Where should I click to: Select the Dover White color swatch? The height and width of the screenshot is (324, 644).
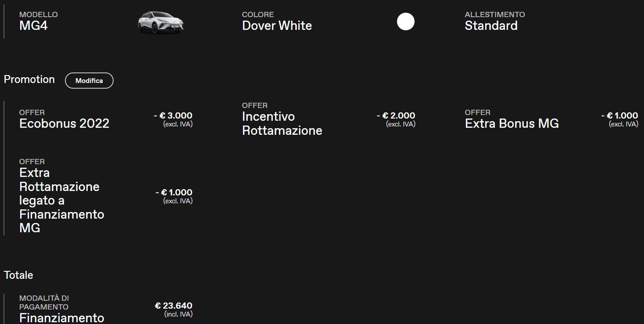click(x=406, y=22)
